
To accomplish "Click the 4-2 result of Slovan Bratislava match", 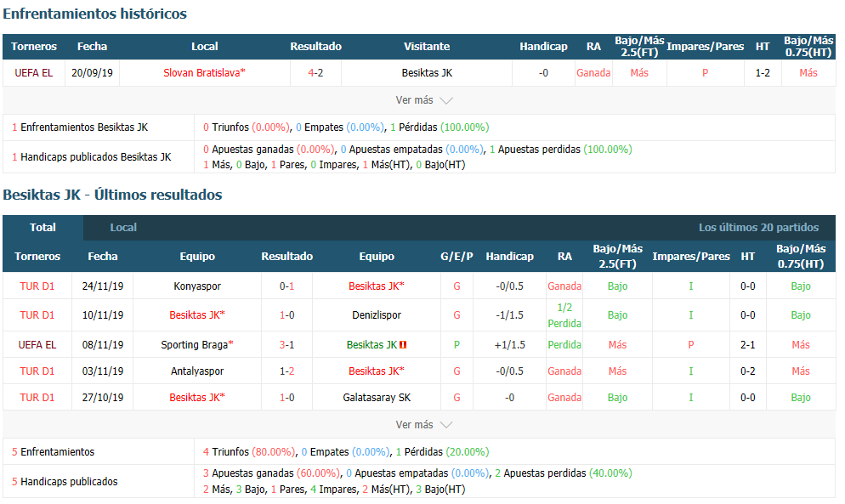I will coord(315,73).
